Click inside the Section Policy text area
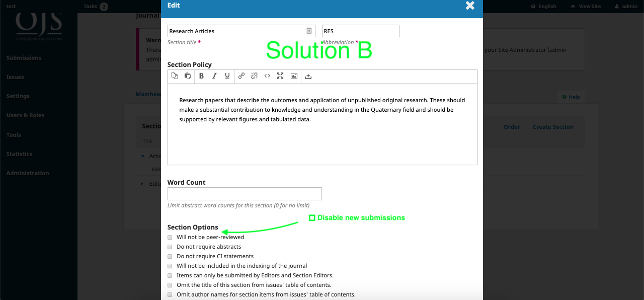The width and height of the screenshot is (644, 300). click(323, 124)
